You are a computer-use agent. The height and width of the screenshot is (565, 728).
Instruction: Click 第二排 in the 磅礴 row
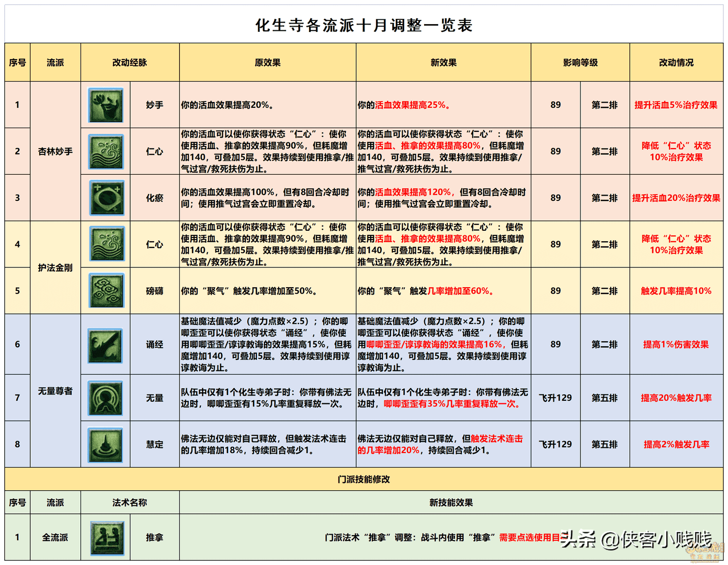pos(605,291)
